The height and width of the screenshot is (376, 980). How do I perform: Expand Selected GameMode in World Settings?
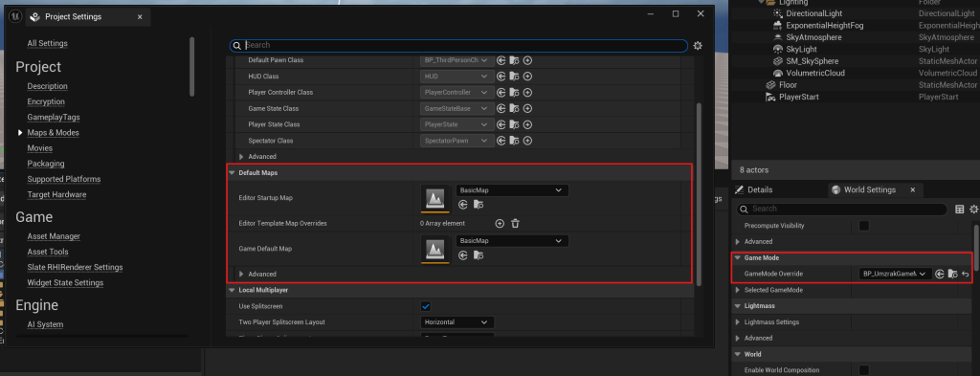(x=738, y=290)
